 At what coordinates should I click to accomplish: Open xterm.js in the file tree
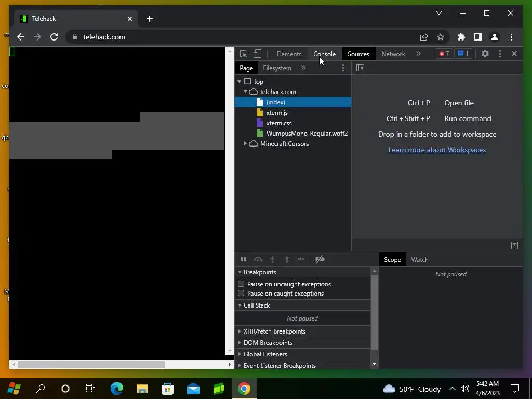tap(277, 113)
